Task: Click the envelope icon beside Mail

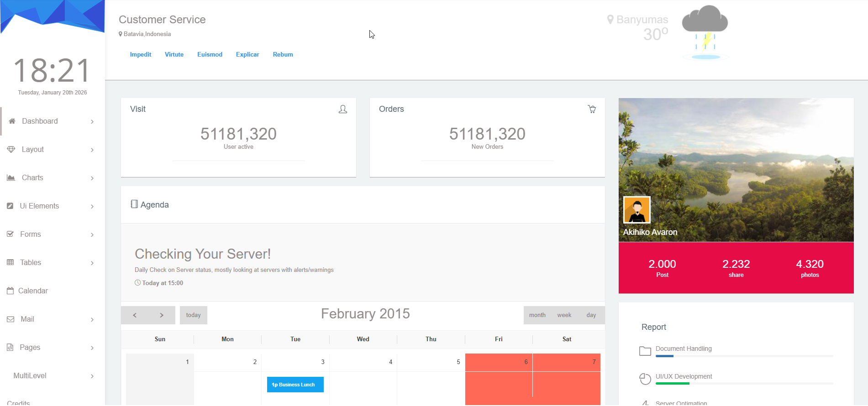Action: tap(11, 319)
